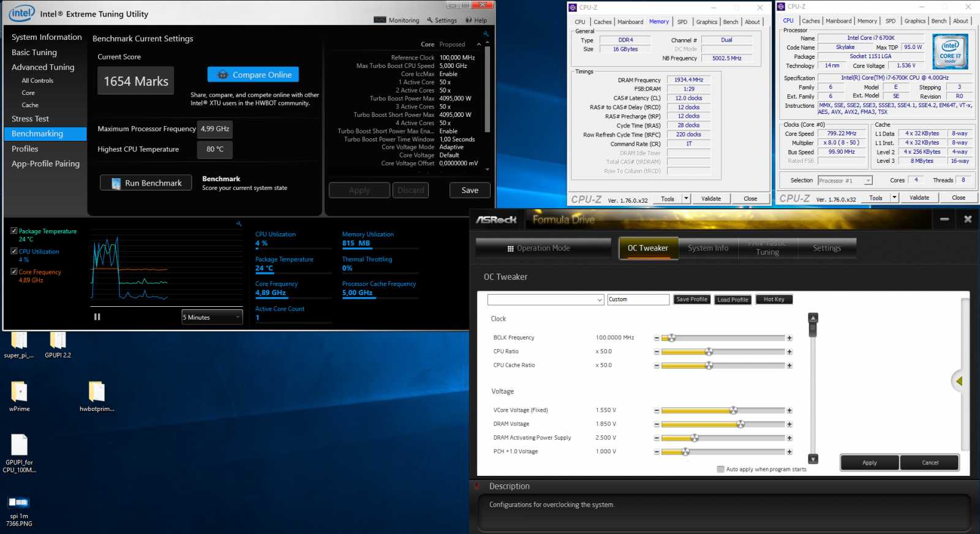The width and height of the screenshot is (980, 534).
Task: Increase PCH +1.0 Voltage with plus icon
Action: pos(790,452)
